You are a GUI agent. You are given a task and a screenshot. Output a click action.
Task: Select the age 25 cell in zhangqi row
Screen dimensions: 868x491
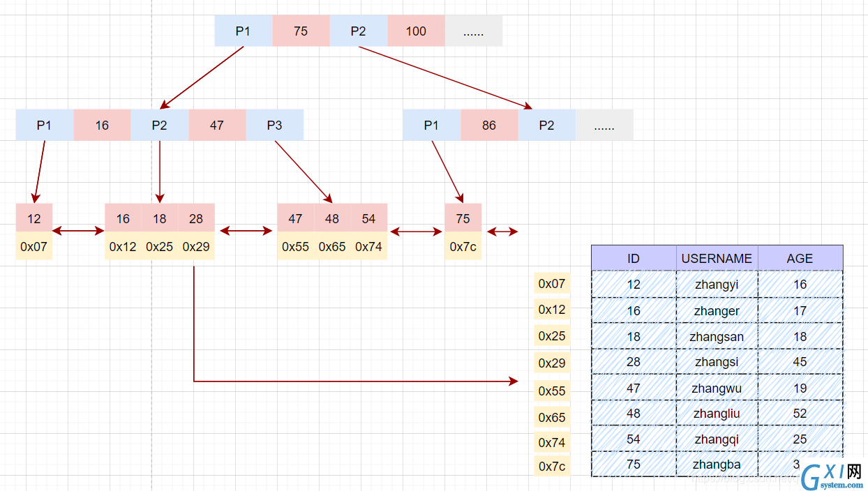click(x=800, y=439)
